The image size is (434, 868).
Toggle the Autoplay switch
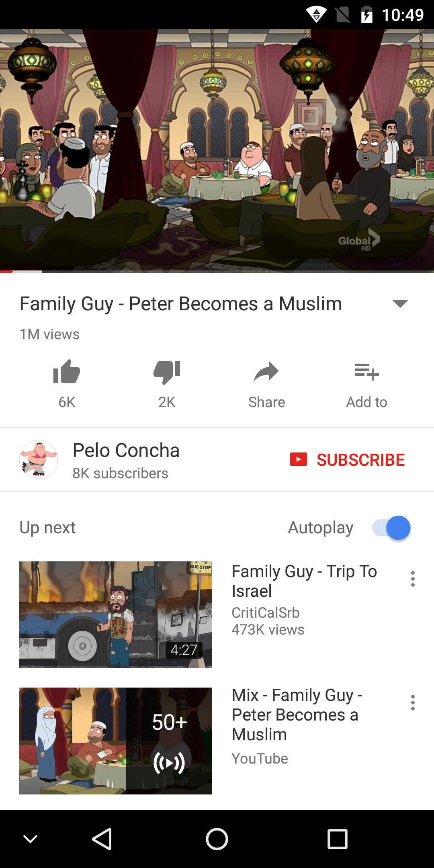391,528
